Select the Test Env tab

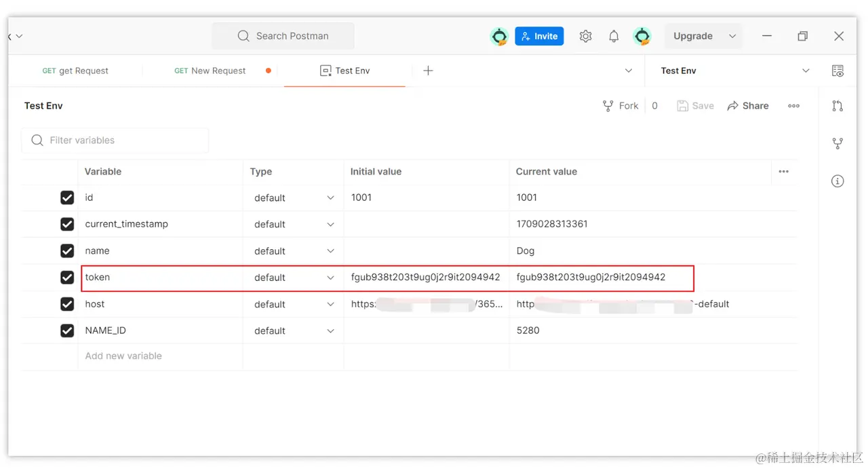click(x=344, y=71)
